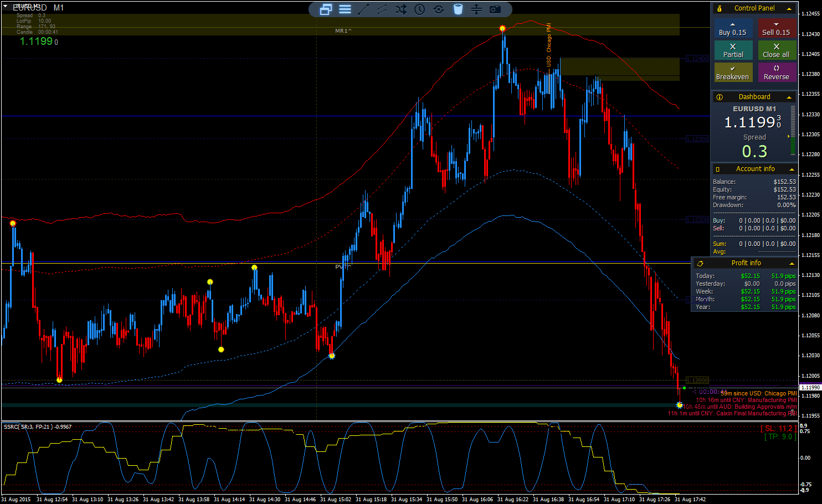Collapse the Account info section
Image resolution: width=822 pixels, height=504 pixels.
[x=792, y=169]
